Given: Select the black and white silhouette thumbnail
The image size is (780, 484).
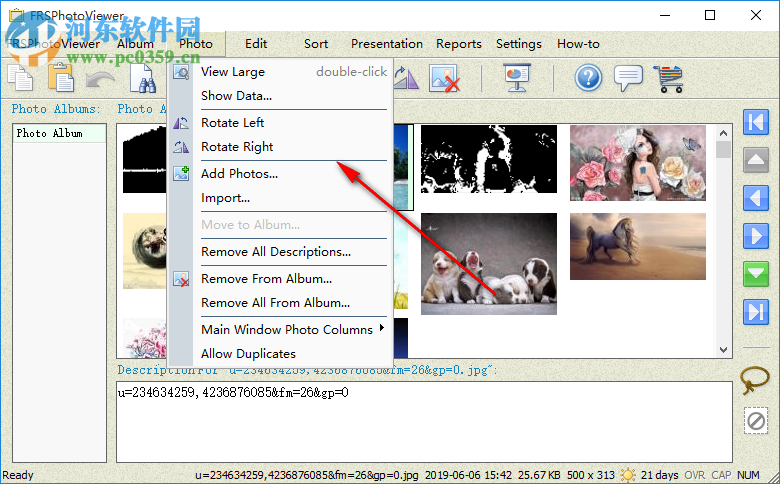Looking at the screenshot, I should [x=488, y=159].
